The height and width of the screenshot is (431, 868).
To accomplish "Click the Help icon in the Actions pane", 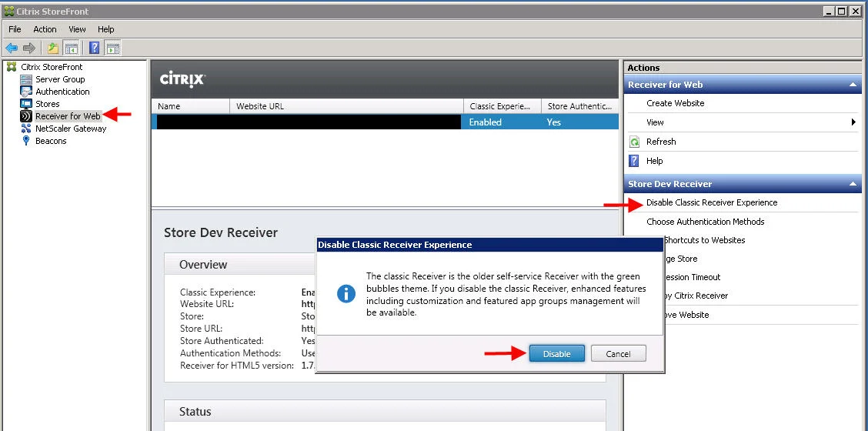I will (x=634, y=161).
